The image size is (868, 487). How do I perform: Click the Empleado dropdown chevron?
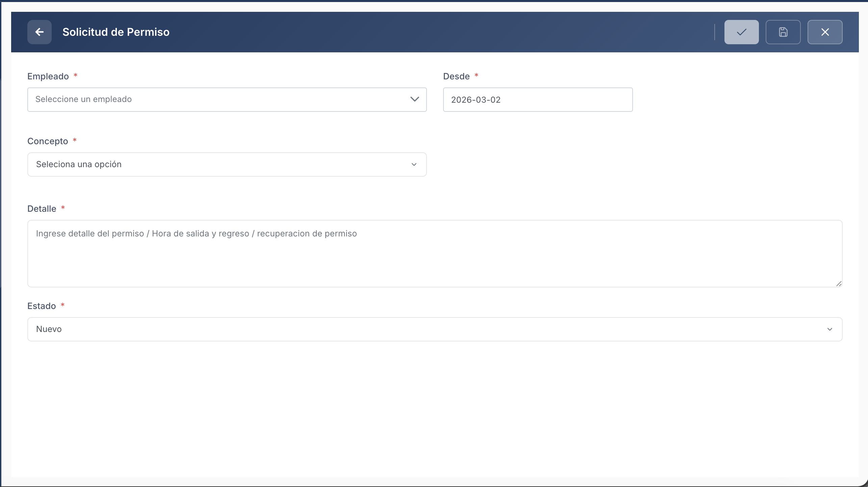click(415, 99)
